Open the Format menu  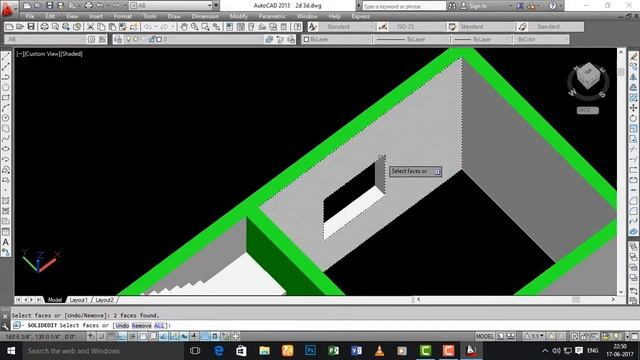coord(122,16)
